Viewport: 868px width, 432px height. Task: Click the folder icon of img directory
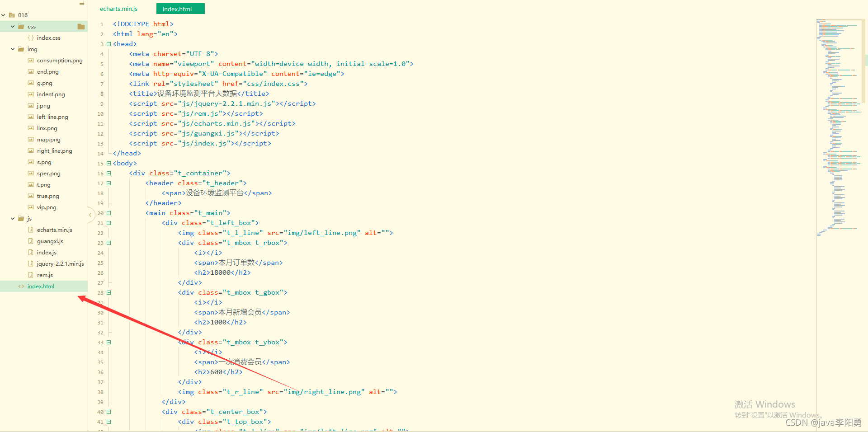(21, 49)
